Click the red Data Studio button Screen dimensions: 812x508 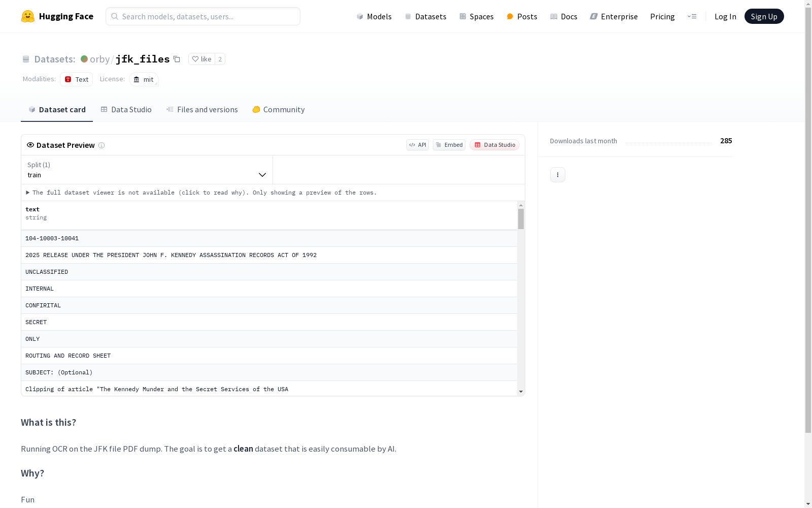click(x=494, y=145)
